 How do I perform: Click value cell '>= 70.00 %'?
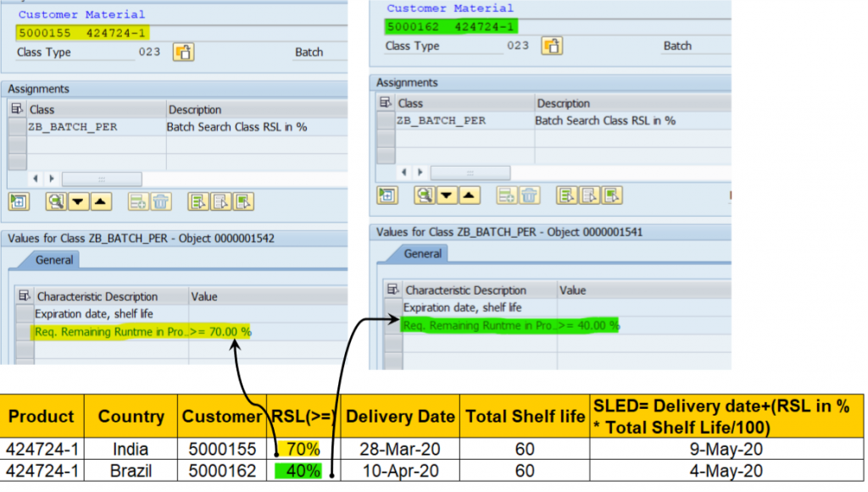click(x=220, y=332)
